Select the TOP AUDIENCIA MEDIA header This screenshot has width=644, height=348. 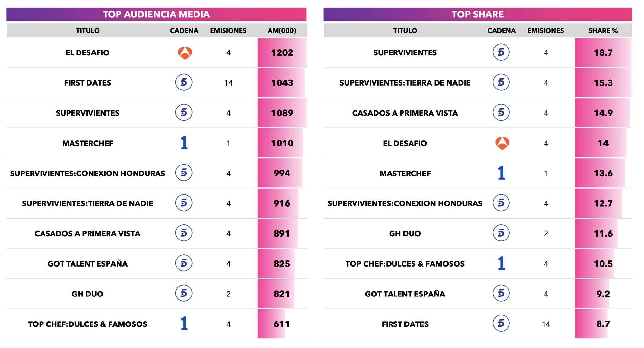[156, 14]
